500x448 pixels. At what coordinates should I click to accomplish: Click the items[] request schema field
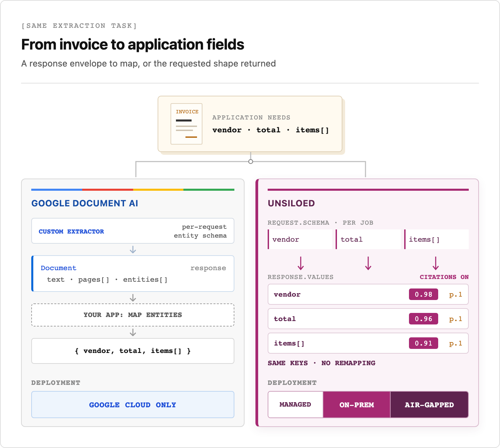coord(436,239)
